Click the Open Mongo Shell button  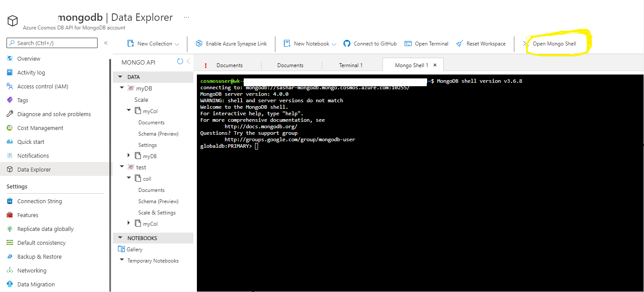click(x=550, y=43)
